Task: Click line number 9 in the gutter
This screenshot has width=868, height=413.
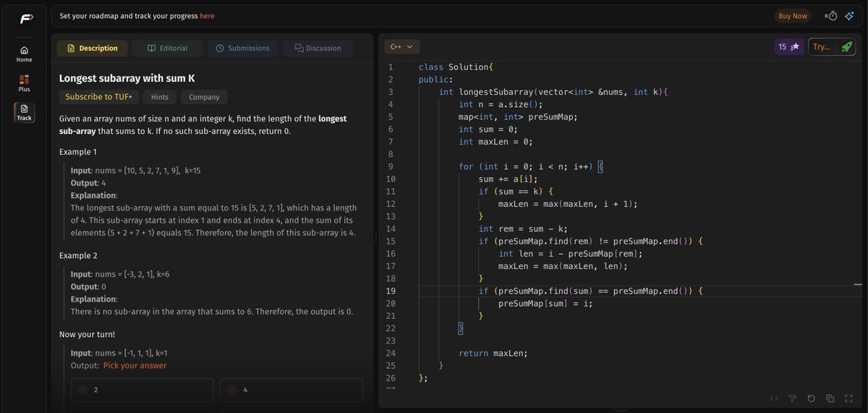Action: [391, 166]
